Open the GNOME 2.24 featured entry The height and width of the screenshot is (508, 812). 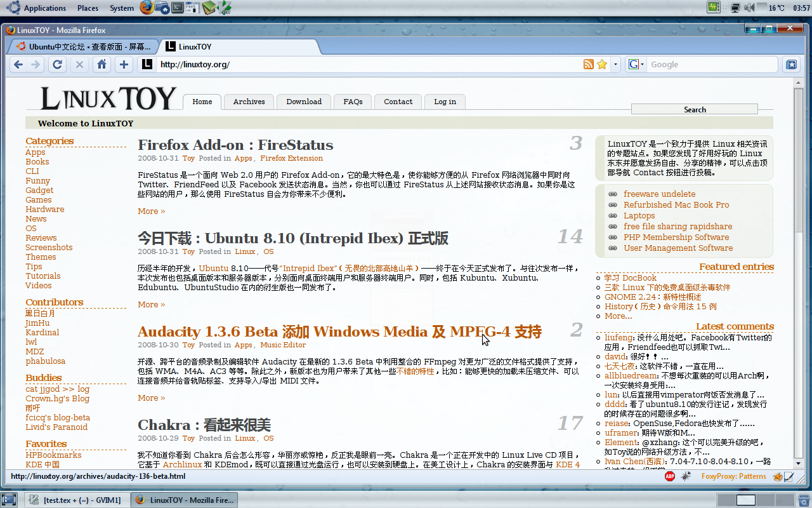coord(653,297)
